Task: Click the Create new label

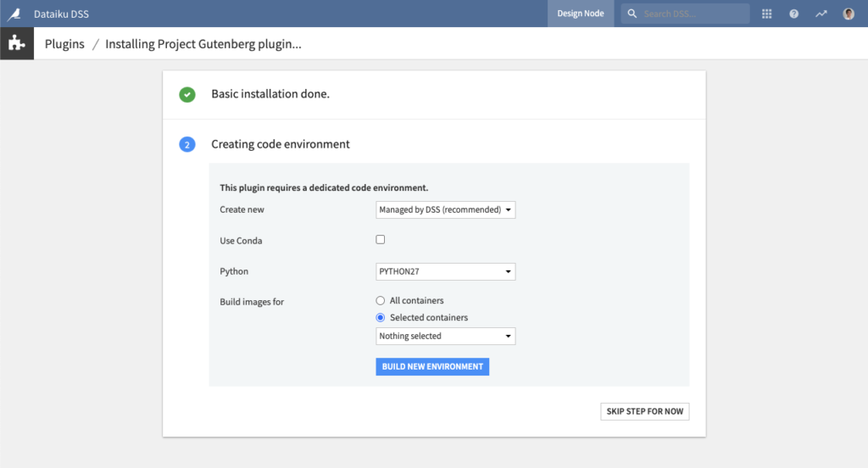Action: (242, 209)
